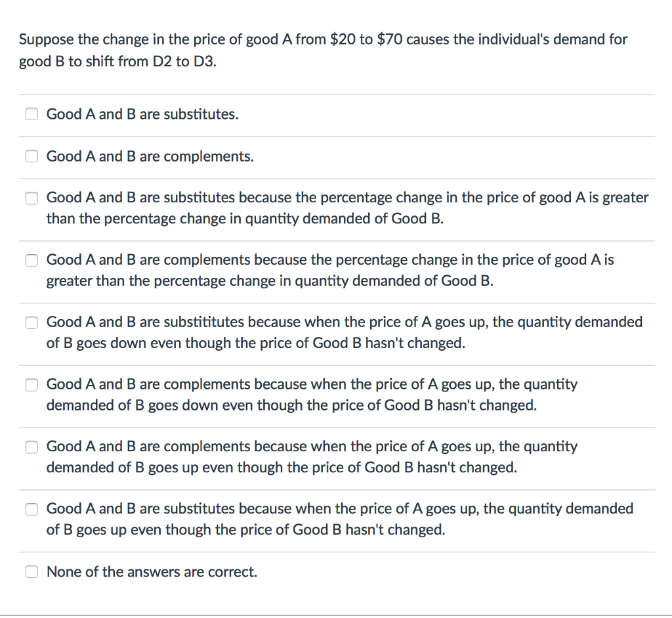The height and width of the screenshot is (618, 672).
Task: Click label text 'substitutes because the percentage change'
Action: tap(347, 208)
